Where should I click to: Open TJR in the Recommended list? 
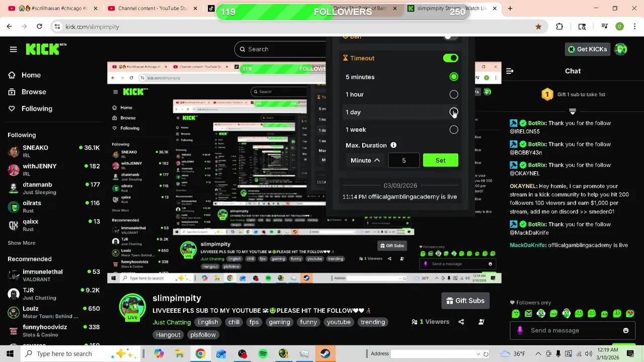click(54, 294)
